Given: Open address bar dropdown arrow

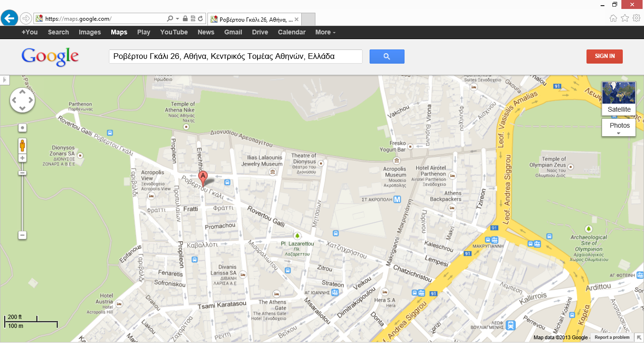Looking at the screenshot, I should click(178, 19).
